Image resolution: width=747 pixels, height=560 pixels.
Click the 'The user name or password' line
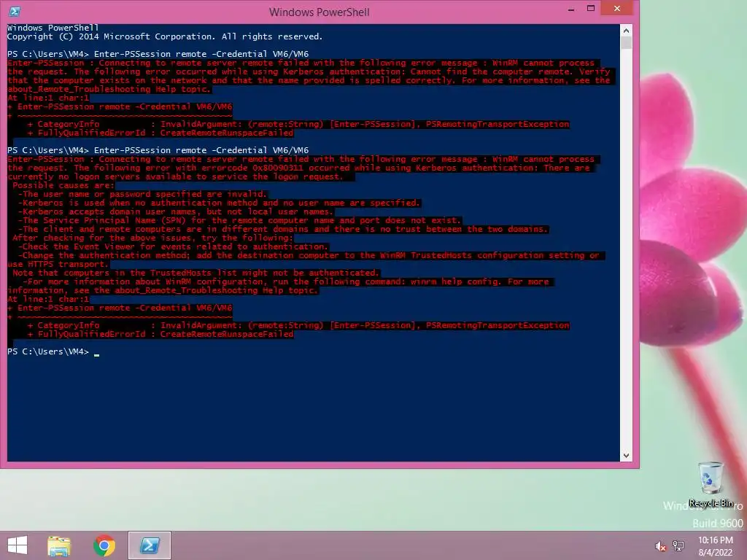[x=142, y=194]
